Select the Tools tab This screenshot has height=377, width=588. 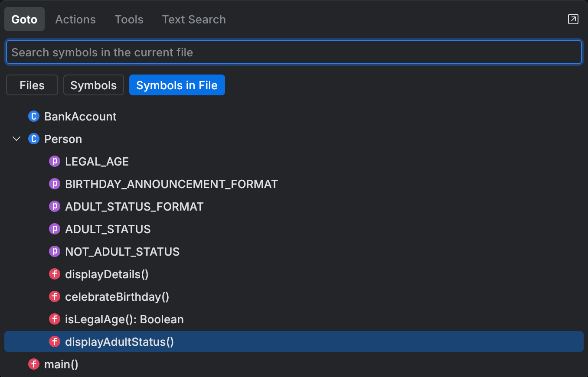click(x=129, y=19)
